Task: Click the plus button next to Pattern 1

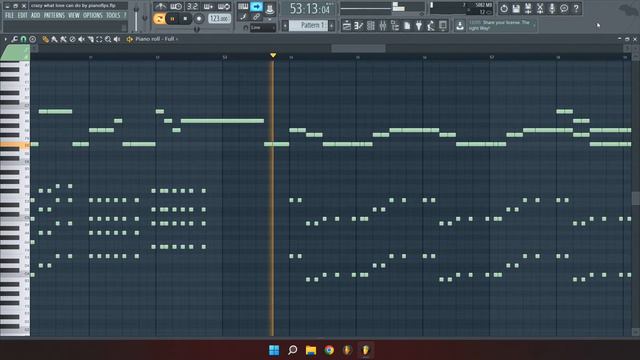Action: (331, 26)
